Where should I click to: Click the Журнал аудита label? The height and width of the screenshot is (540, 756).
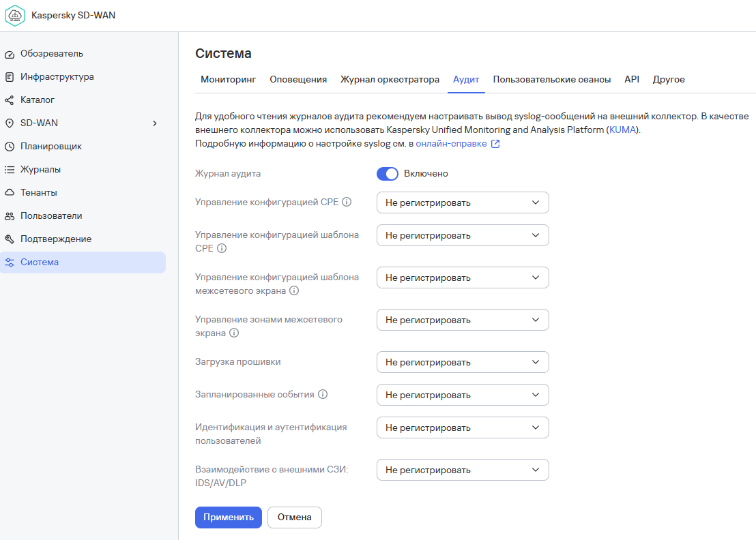click(228, 173)
